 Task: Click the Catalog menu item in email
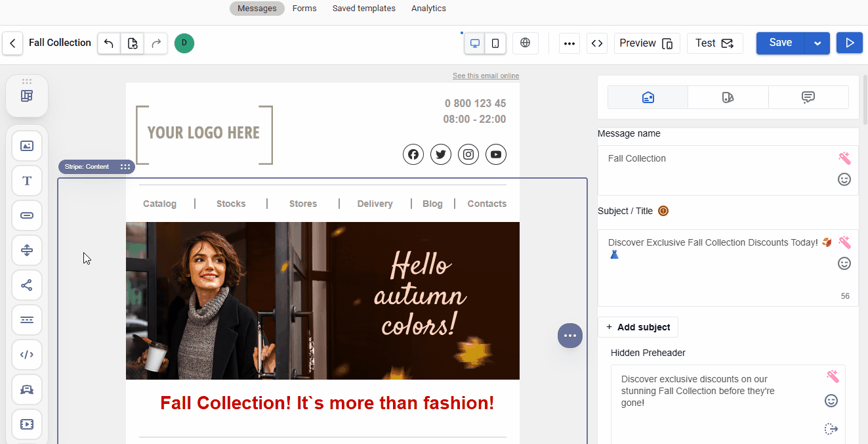pyautogui.click(x=159, y=204)
